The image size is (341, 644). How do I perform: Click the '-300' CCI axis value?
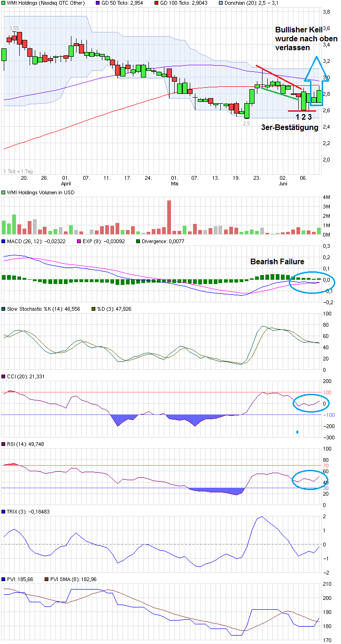328,437
